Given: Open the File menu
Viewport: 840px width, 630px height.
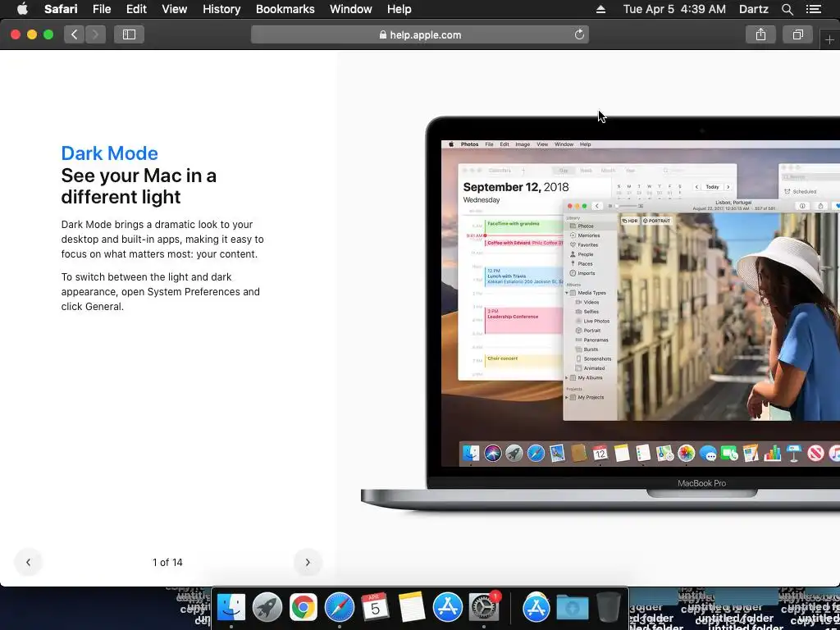Looking at the screenshot, I should click(101, 9).
